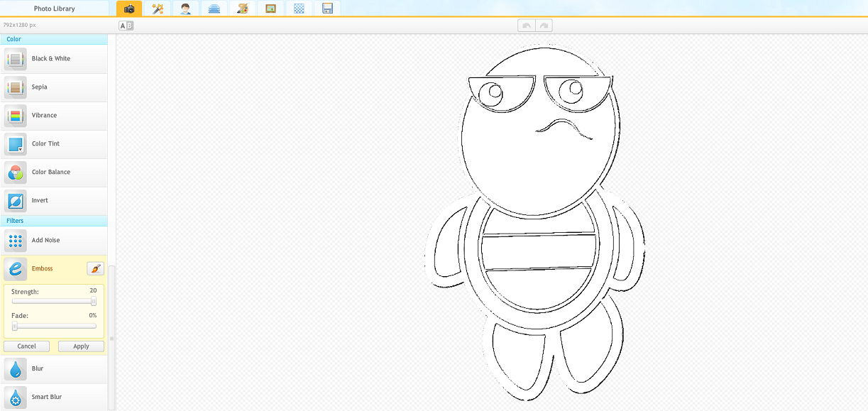The width and height of the screenshot is (868, 411).
Task: Cancel the Emboss filter
Action: pos(26,346)
